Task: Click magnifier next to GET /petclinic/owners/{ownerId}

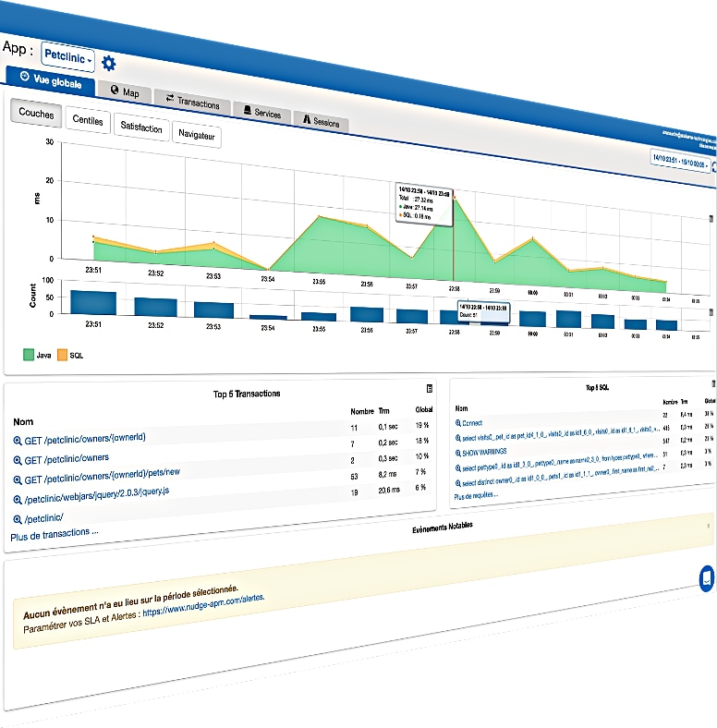Action: coord(18,441)
